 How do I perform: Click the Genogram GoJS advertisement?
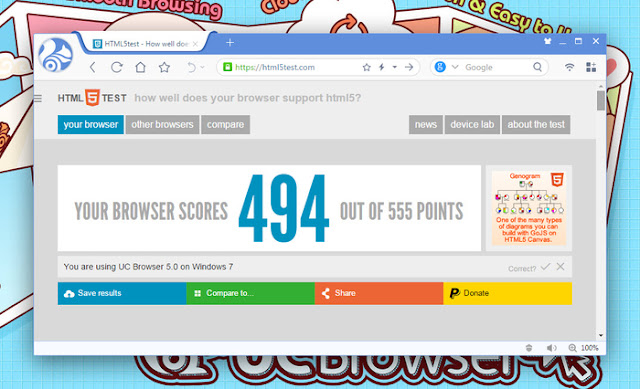coord(529,208)
